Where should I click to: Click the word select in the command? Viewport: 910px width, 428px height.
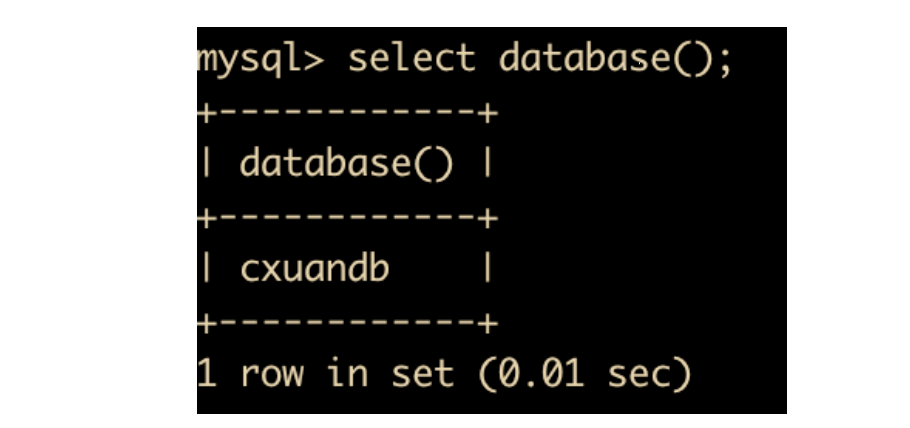(411, 58)
